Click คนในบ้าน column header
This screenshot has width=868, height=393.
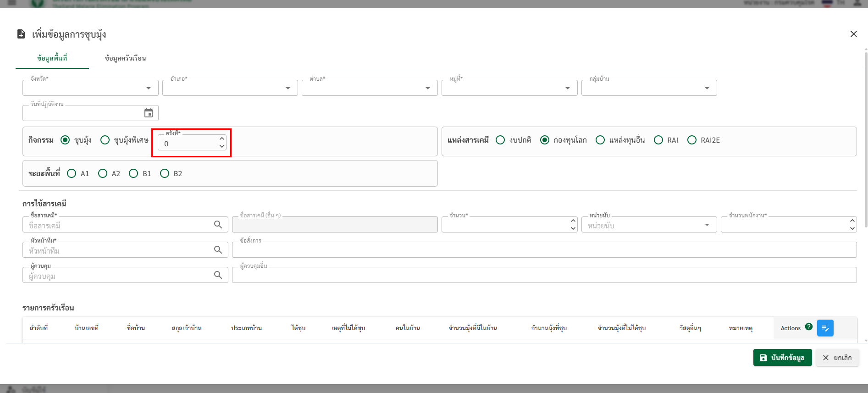coord(408,328)
